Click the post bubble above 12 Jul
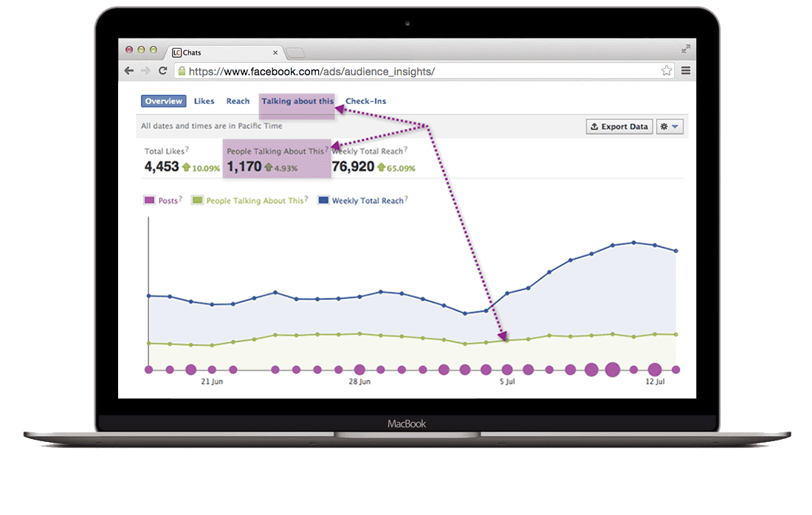 (655, 370)
